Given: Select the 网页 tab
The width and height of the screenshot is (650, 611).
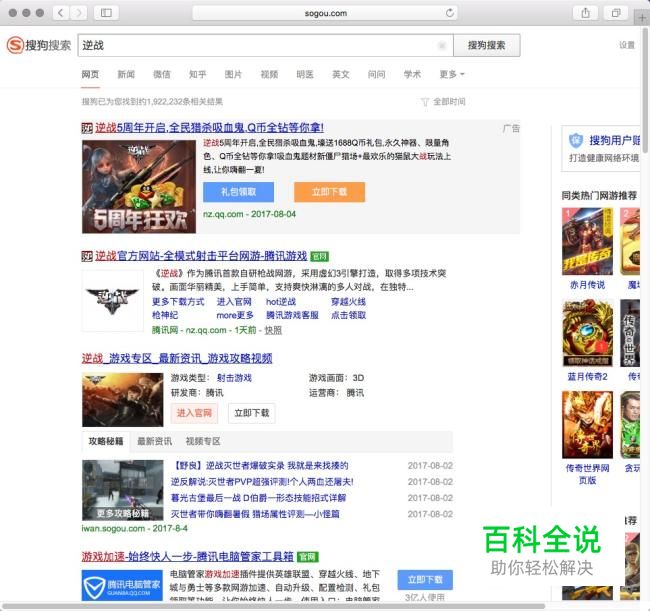Looking at the screenshot, I should pos(90,74).
